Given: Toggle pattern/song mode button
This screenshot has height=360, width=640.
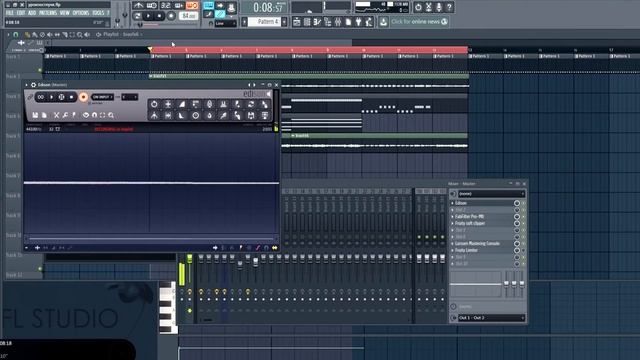Looking at the screenshot, I should pos(137,16).
